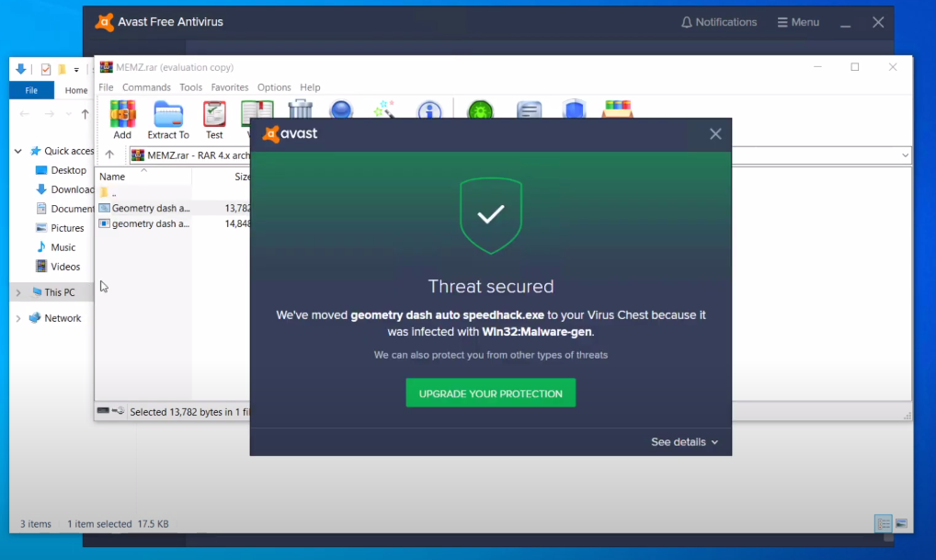
Task: Open the Avast Menu
Action: click(x=798, y=22)
